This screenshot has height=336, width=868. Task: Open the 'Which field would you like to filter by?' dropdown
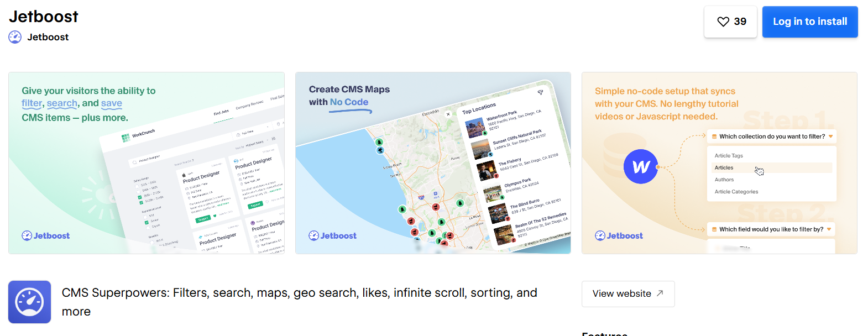(770, 229)
